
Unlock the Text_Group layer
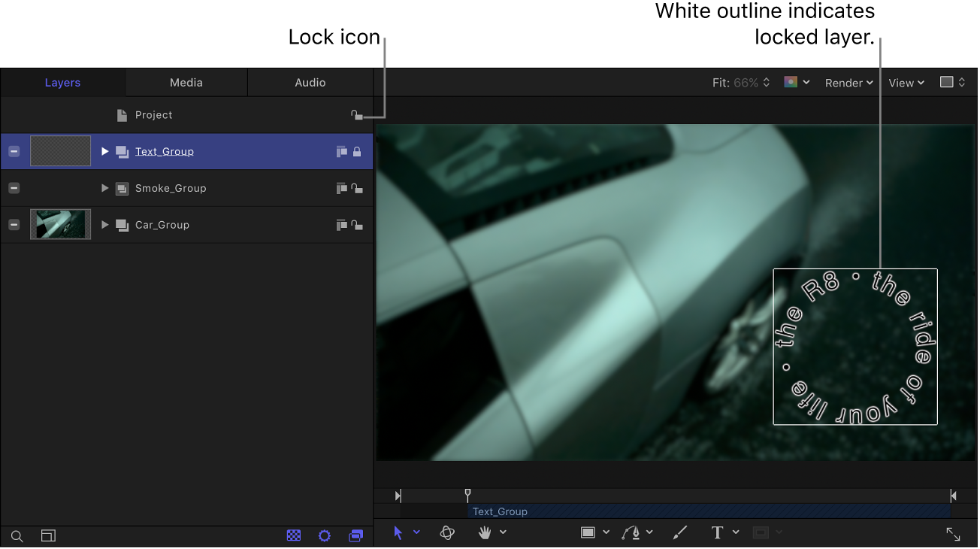pyautogui.click(x=357, y=152)
